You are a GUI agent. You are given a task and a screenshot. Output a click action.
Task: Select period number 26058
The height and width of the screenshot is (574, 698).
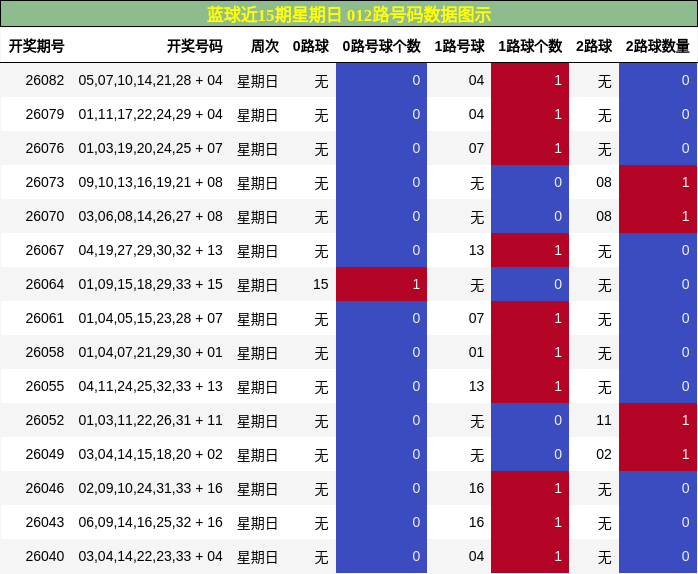pos(45,352)
